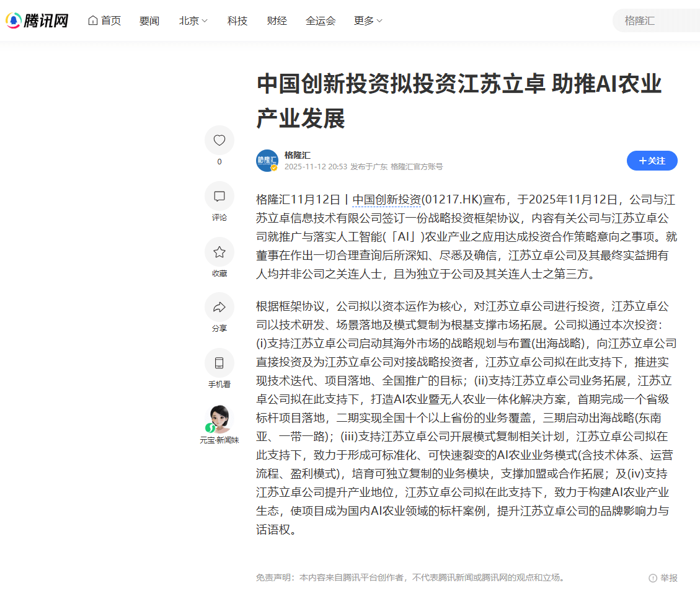Screen dimensions: 700x601
Task: Click the Yuanbao news assistant avatar
Action: (x=219, y=419)
